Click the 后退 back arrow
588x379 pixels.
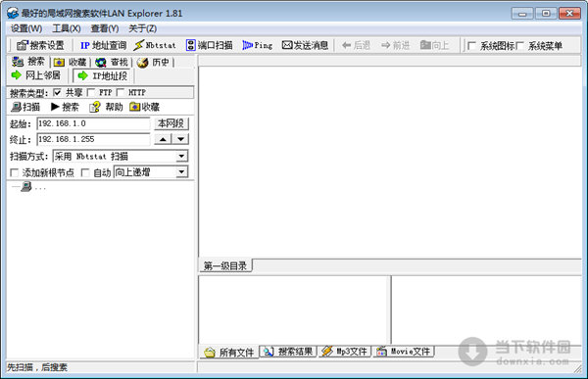tap(356, 45)
